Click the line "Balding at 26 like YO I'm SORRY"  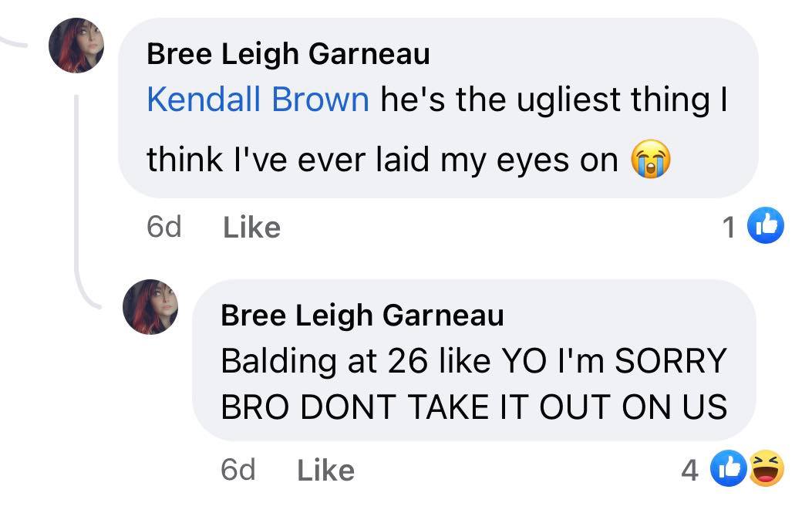(x=473, y=361)
